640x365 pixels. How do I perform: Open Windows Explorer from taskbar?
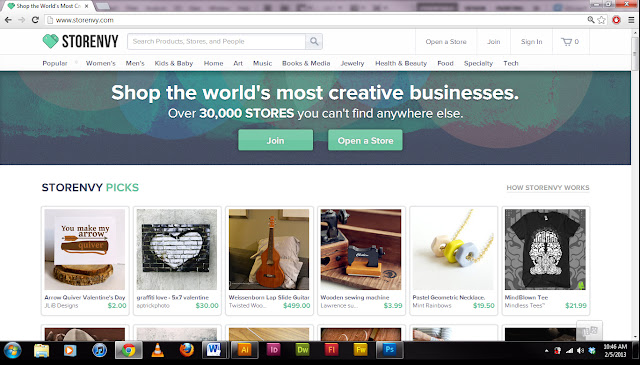tap(41, 350)
